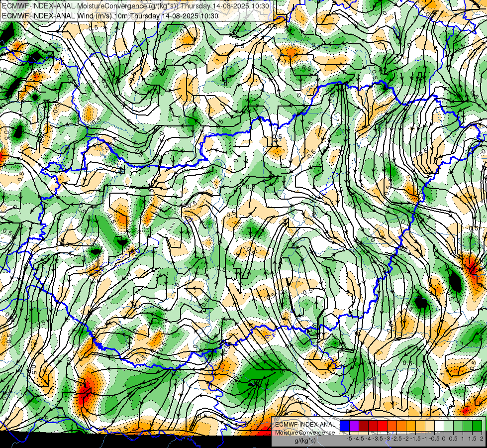The width and height of the screenshot is (487, 448).
Task: Click the 1 legend tick label
Action: (x=463, y=439)
